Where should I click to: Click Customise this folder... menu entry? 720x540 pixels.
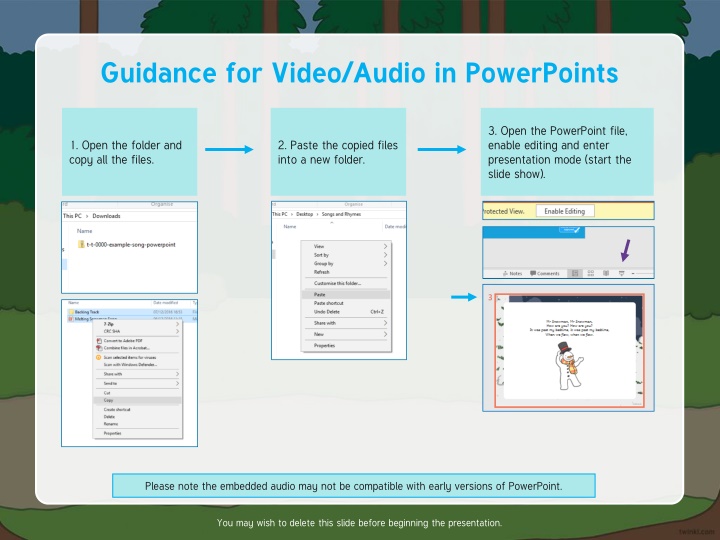346,283
